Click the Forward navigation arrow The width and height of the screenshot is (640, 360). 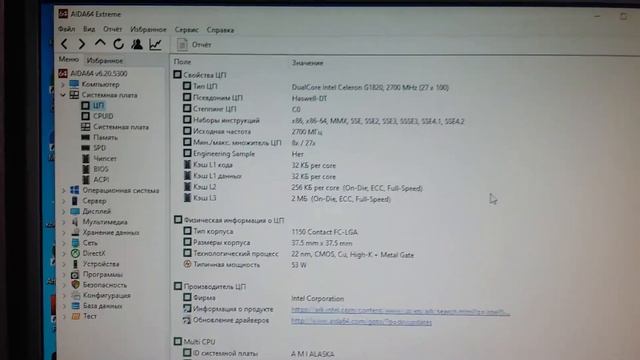coord(82,44)
